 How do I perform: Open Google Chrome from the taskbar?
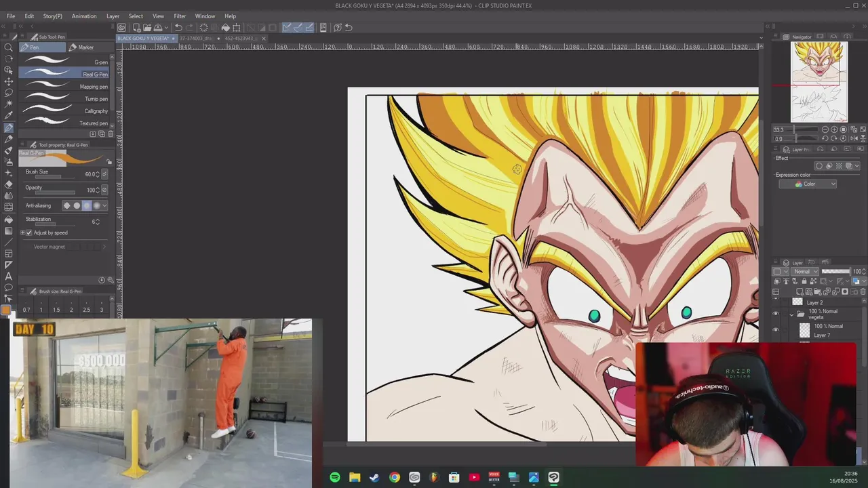coord(395,477)
